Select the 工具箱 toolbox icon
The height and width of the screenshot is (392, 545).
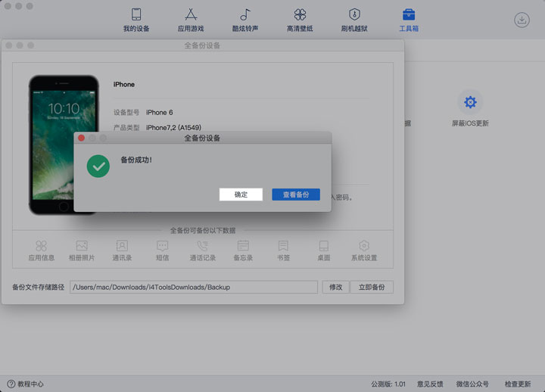click(409, 15)
